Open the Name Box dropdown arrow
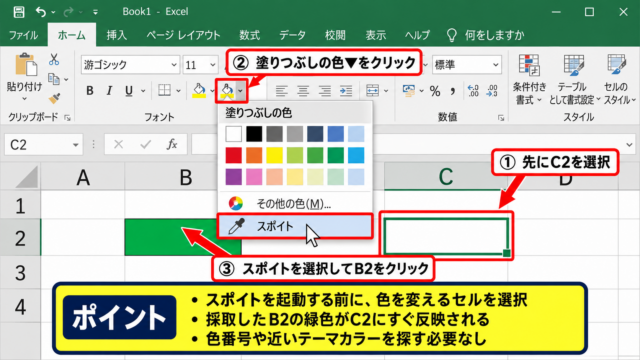 click(76, 145)
